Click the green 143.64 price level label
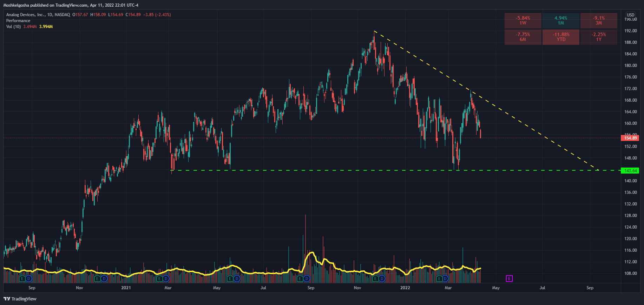 coord(630,170)
